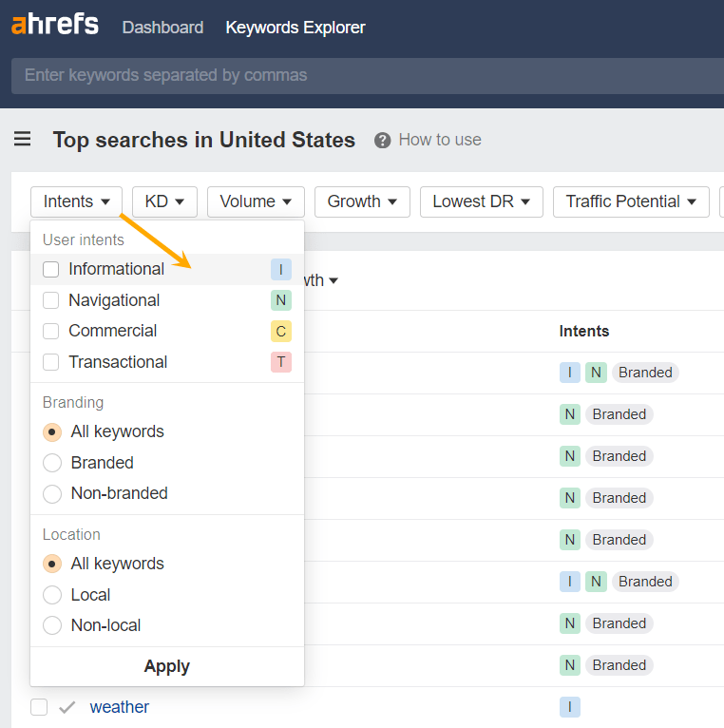Select All keywords under Location

(x=52, y=565)
